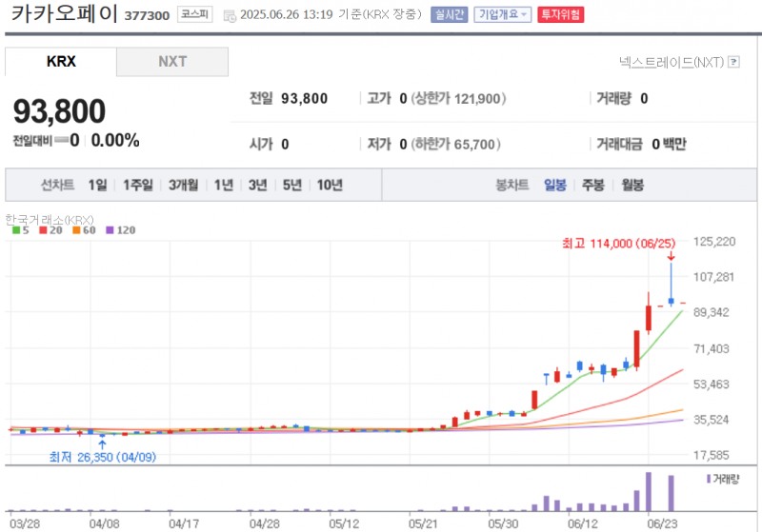Click the 2025.06.26 13:19 timestamp text
The height and width of the screenshot is (532, 762).
287,14
